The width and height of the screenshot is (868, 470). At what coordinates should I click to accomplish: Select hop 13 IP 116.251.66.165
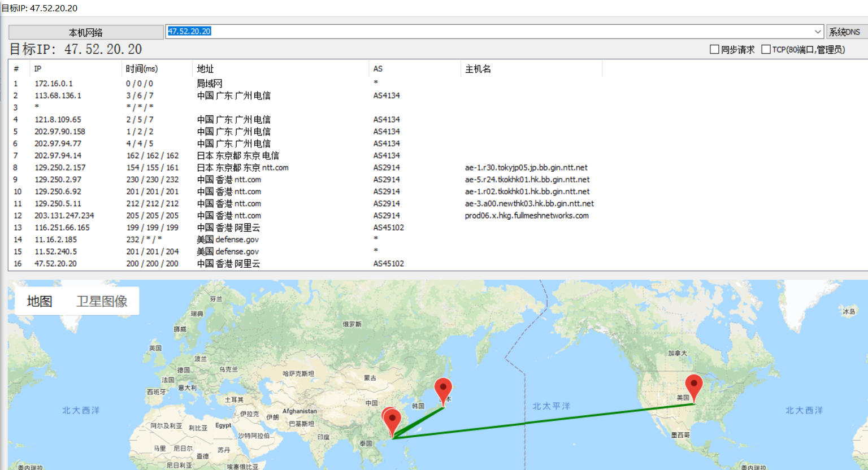62,228
